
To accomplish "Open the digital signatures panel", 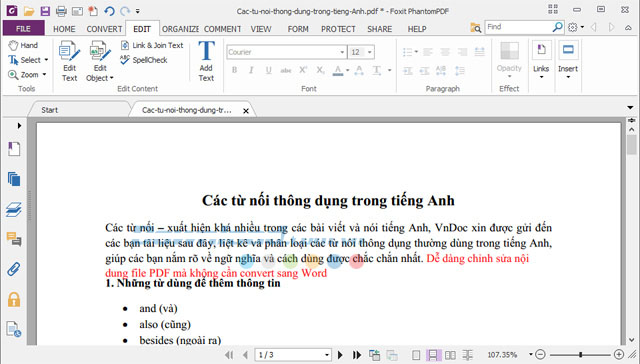I will (x=14, y=329).
